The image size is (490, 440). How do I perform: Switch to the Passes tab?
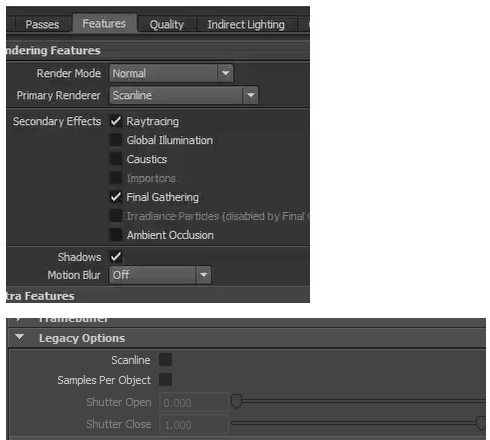[x=42, y=24]
